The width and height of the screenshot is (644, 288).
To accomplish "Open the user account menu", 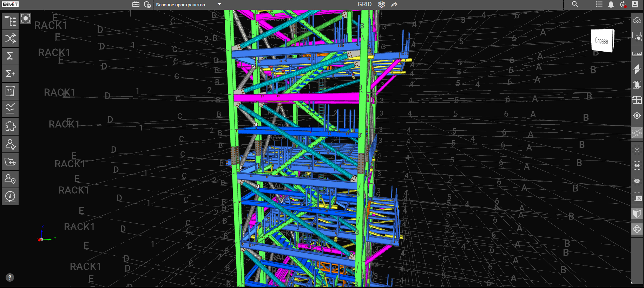I will point(635,4).
